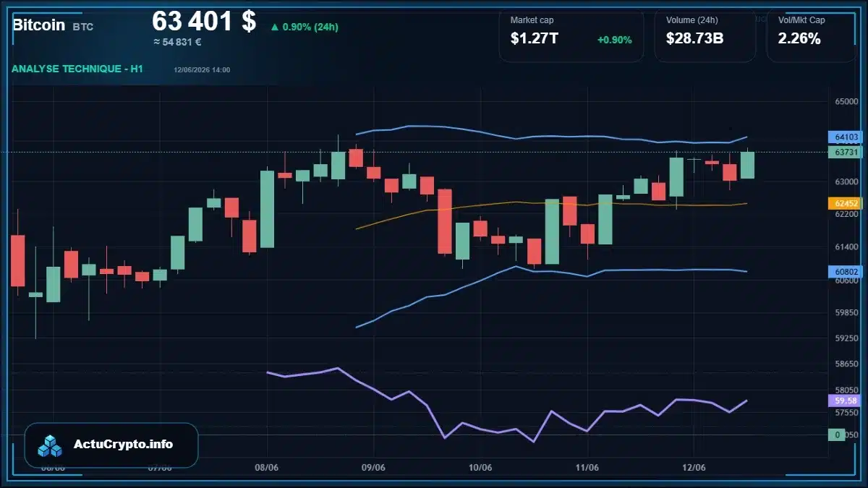The image size is (868, 488).
Task: Click the 63000 price axis label
Action: (846, 181)
